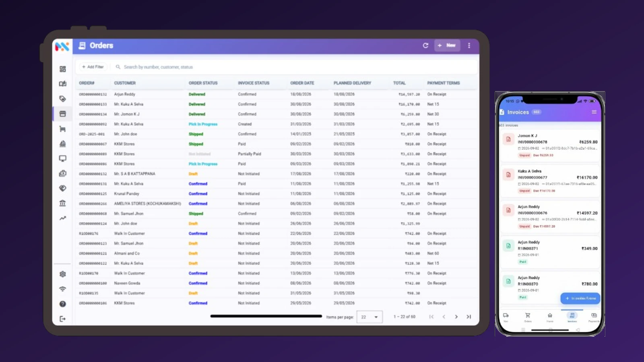644x362 pixels.
Task: Open the help question mark icon
Action: (x=62, y=304)
